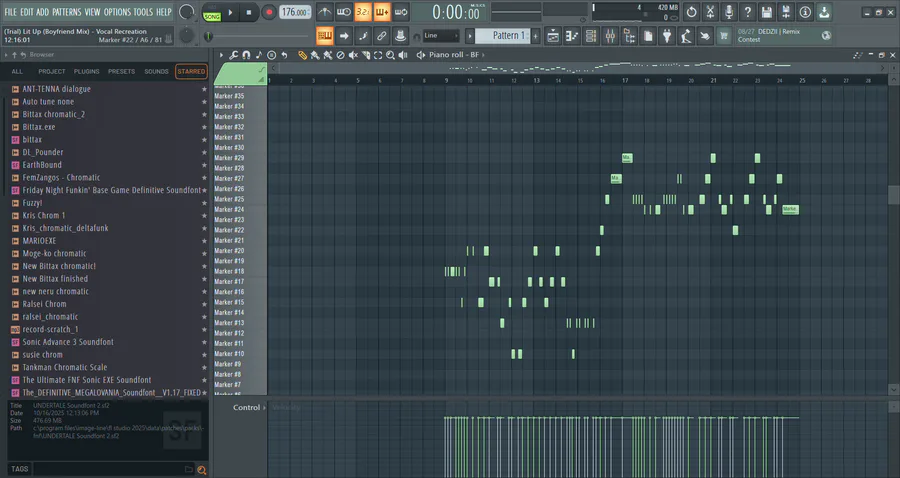Toggle the auto-scroll arrow button

(x=344, y=36)
